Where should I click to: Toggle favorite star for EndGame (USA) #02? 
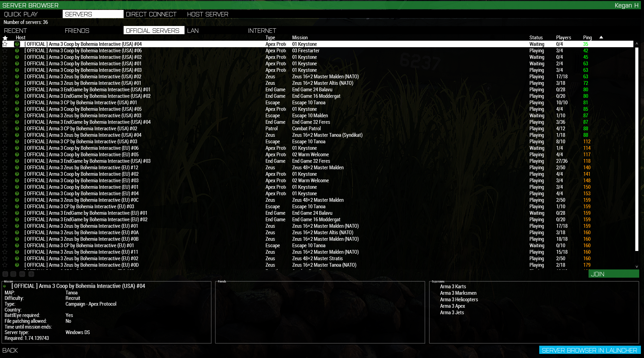[5, 96]
